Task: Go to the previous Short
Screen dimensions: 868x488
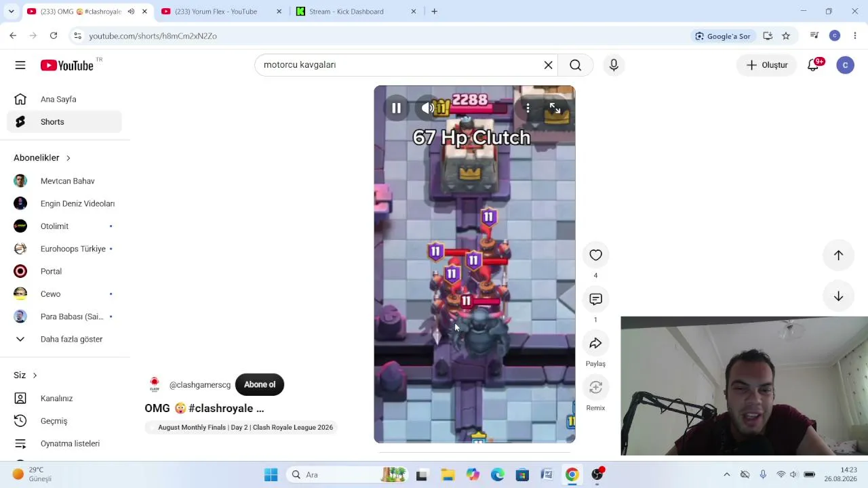Action: click(838, 255)
